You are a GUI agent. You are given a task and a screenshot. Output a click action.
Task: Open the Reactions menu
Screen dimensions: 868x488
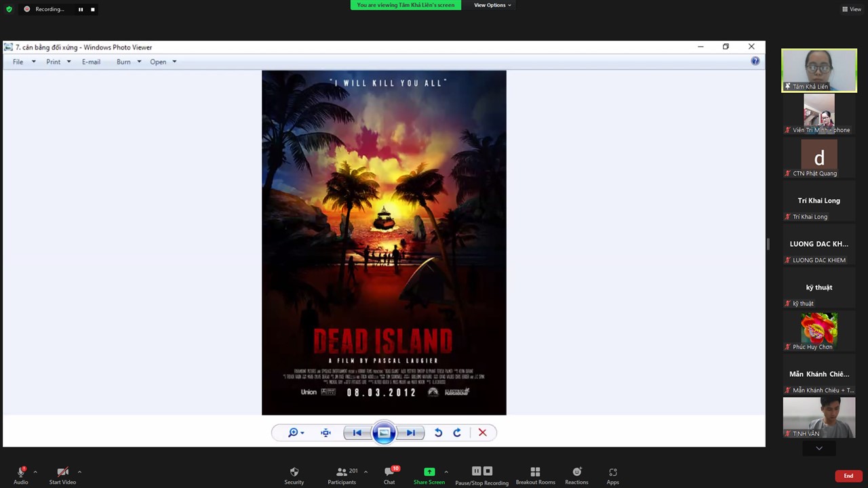coord(576,475)
